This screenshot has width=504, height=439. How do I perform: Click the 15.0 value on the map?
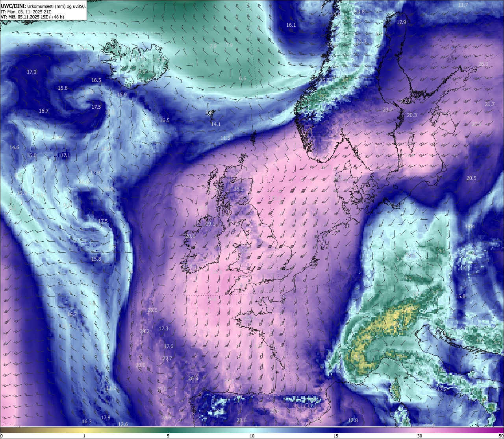pyautogui.click(x=31, y=155)
